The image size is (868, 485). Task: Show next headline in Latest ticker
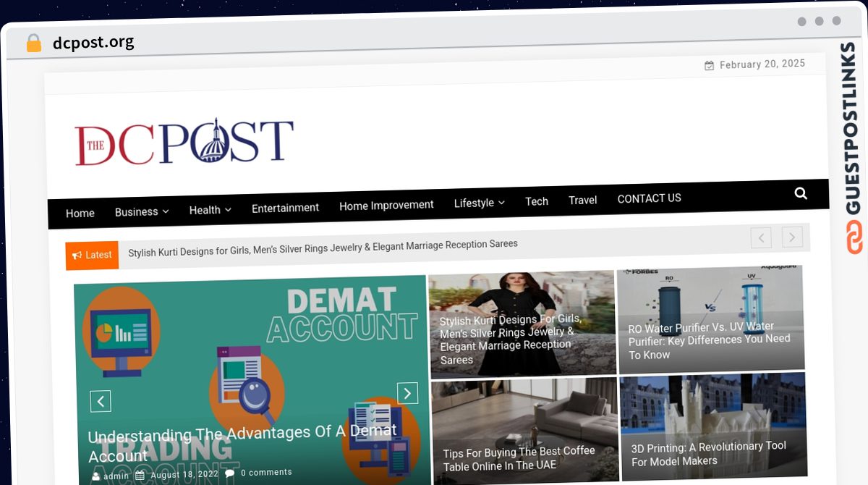click(792, 237)
